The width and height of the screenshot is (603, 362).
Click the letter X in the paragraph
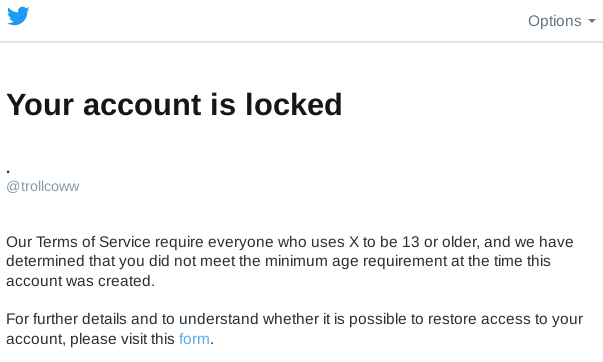(354, 242)
